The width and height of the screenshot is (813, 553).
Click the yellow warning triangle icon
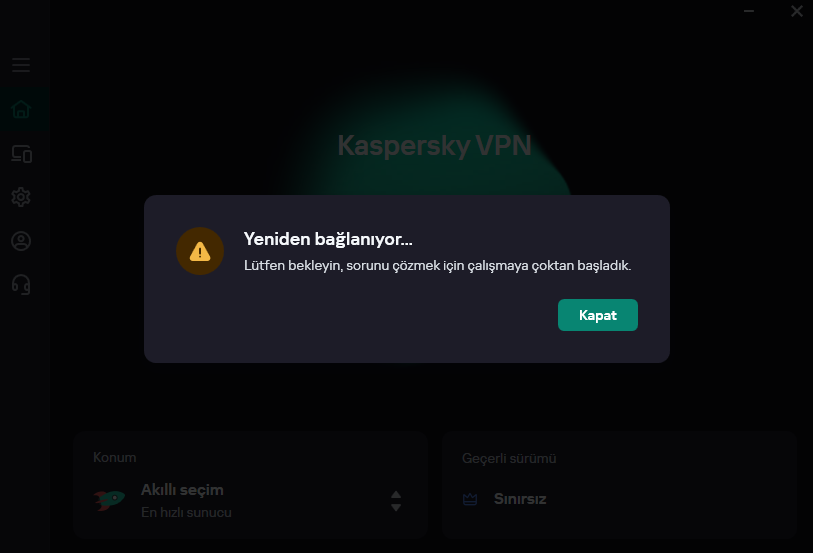click(x=200, y=251)
